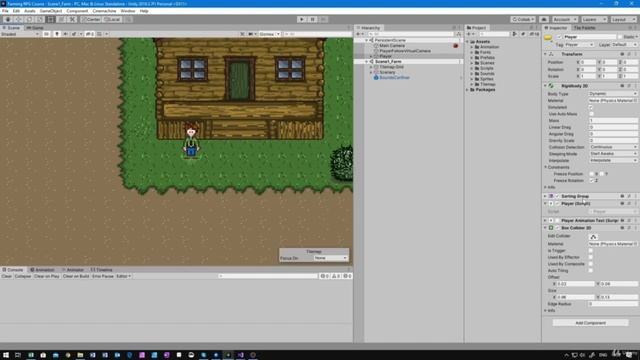Select the Scale tool in toolbar
This screenshot has width=640, height=360.
40,19
